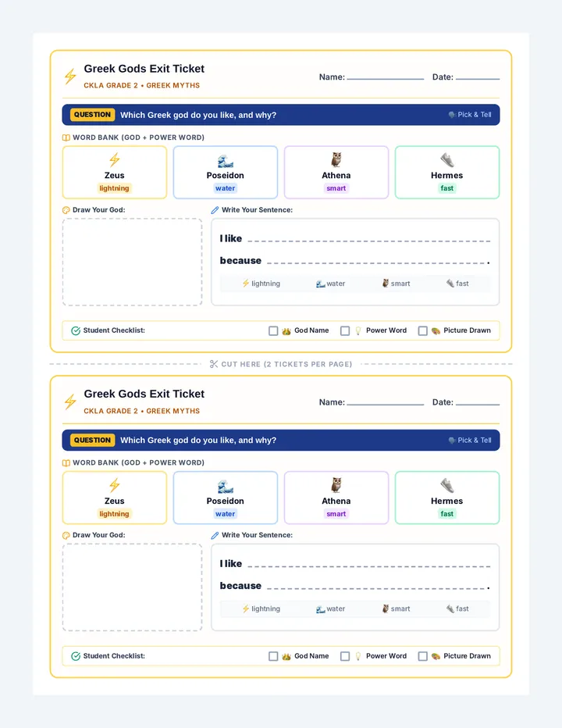
Task: Click the scissors icon on cut line
Action: pos(213,364)
